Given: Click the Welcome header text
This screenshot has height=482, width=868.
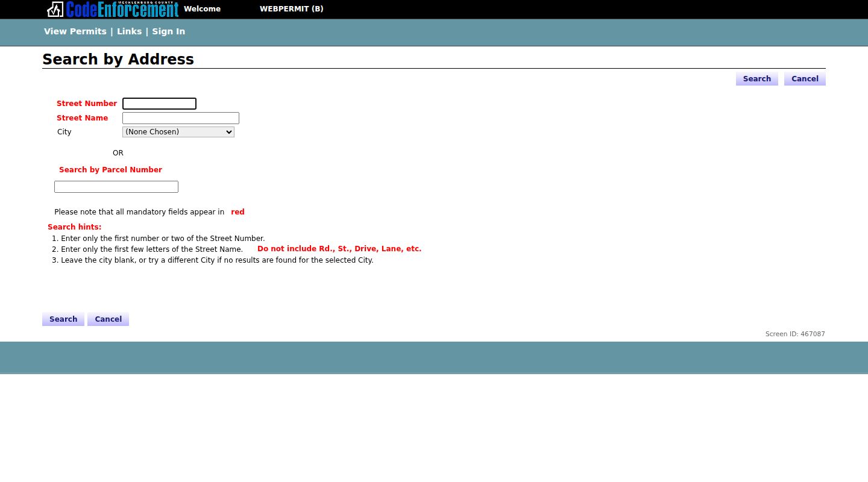Looking at the screenshot, I should 202,9.
